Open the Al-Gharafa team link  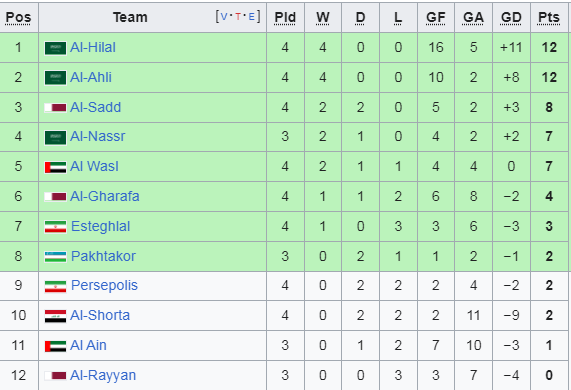click(x=105, y=196)
